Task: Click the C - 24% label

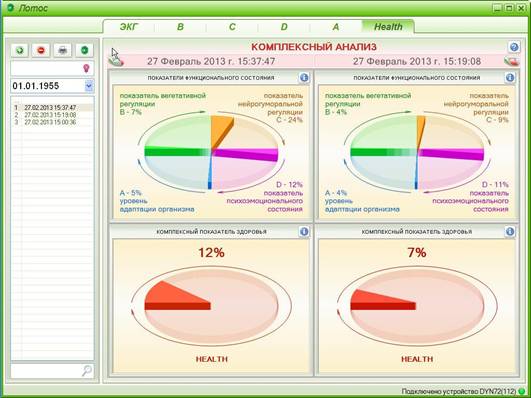Action: point(289,120)
